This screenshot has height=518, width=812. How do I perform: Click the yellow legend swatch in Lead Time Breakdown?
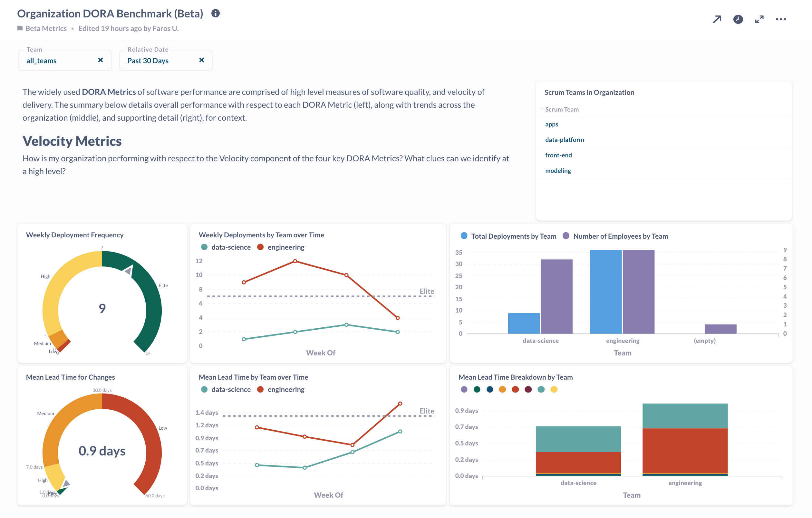coord(554,389)
